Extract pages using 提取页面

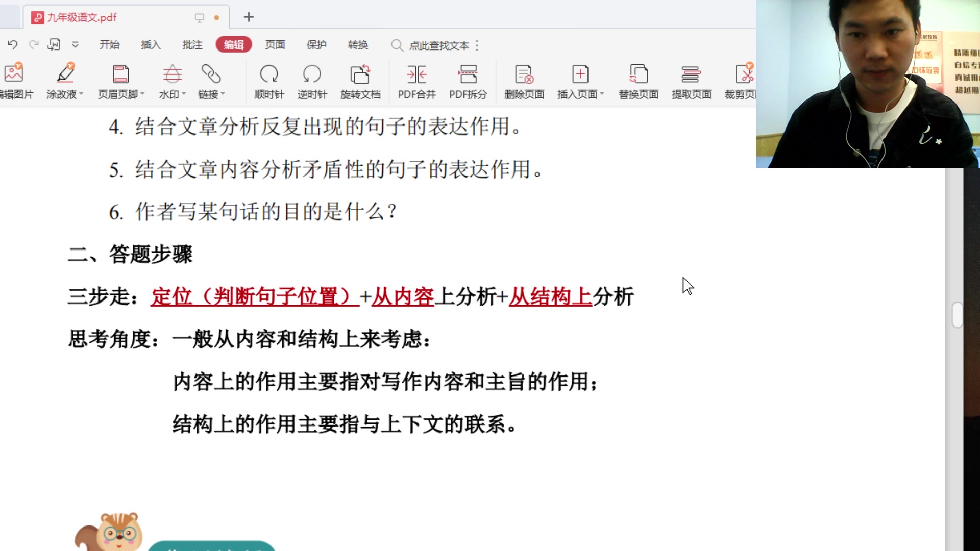point(691,81)
